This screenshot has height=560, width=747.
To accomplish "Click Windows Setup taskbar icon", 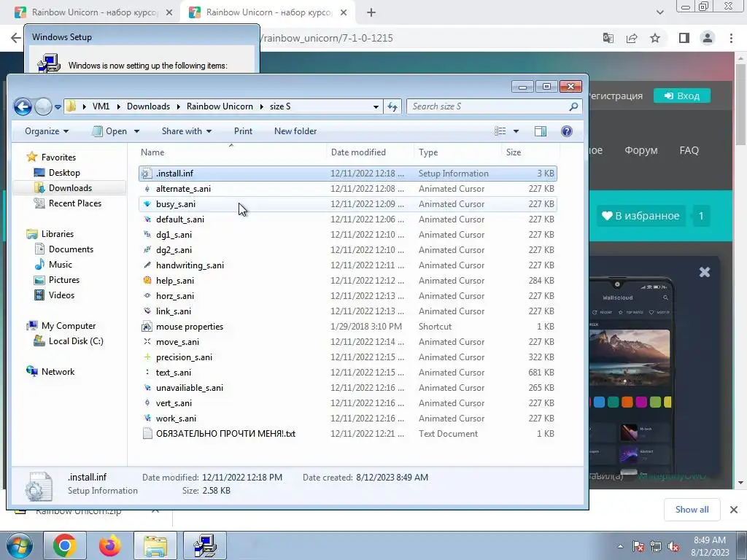I will click(205, 545).
